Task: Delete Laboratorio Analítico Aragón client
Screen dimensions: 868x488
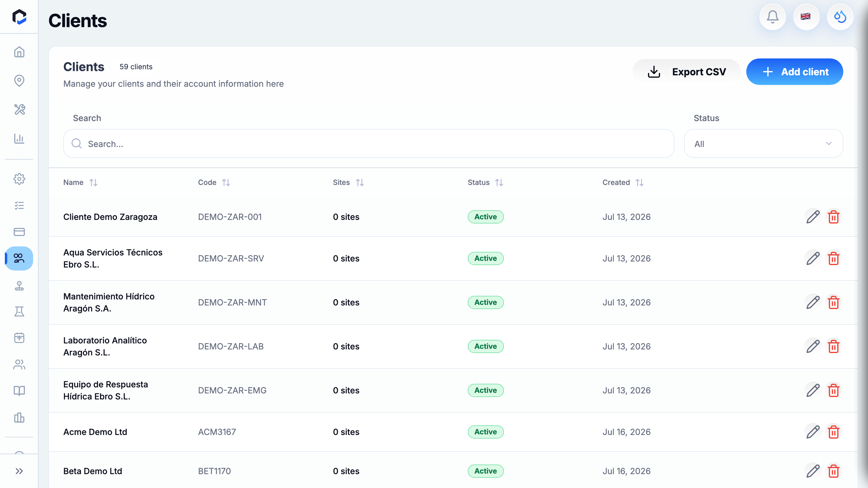Action: [x=833, y=346]
